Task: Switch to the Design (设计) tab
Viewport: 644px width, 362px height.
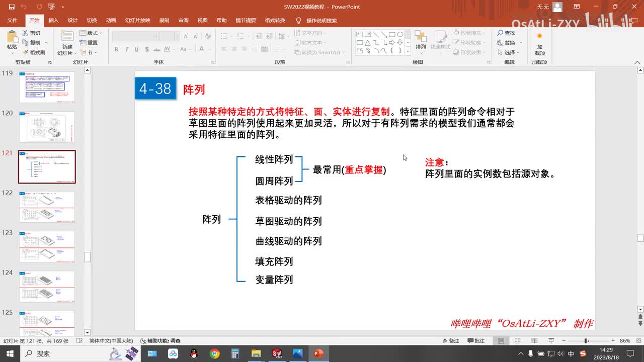Action: click(72, 21)
